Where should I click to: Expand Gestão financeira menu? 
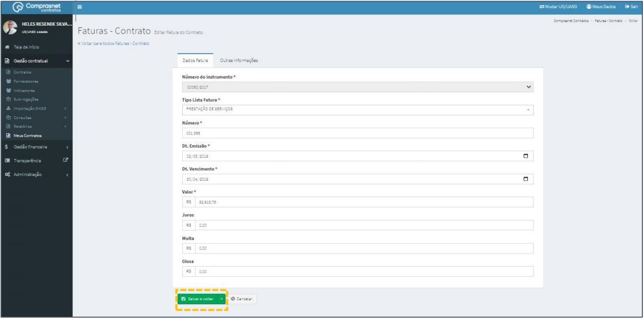pyautogui.click(x=36, y=147)
